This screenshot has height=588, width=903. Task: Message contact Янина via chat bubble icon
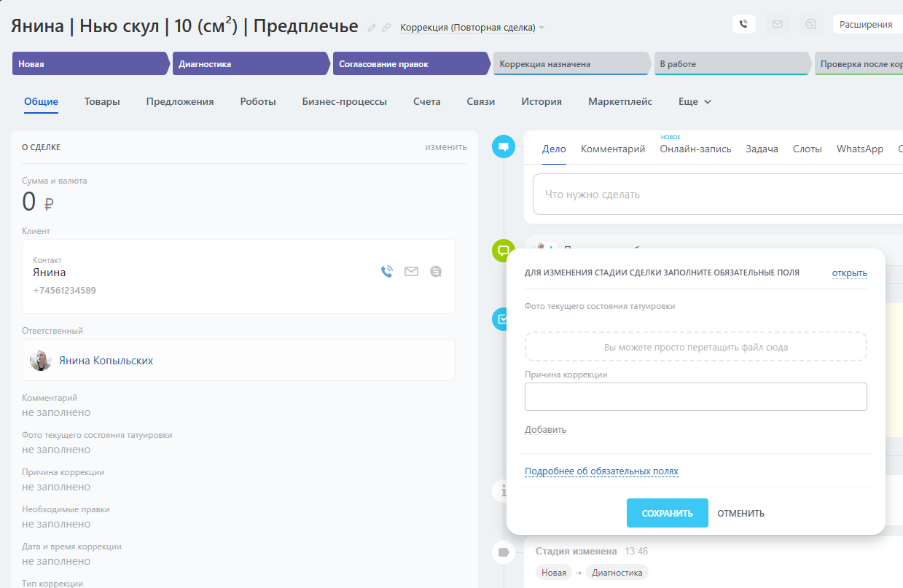coord(436,272)
